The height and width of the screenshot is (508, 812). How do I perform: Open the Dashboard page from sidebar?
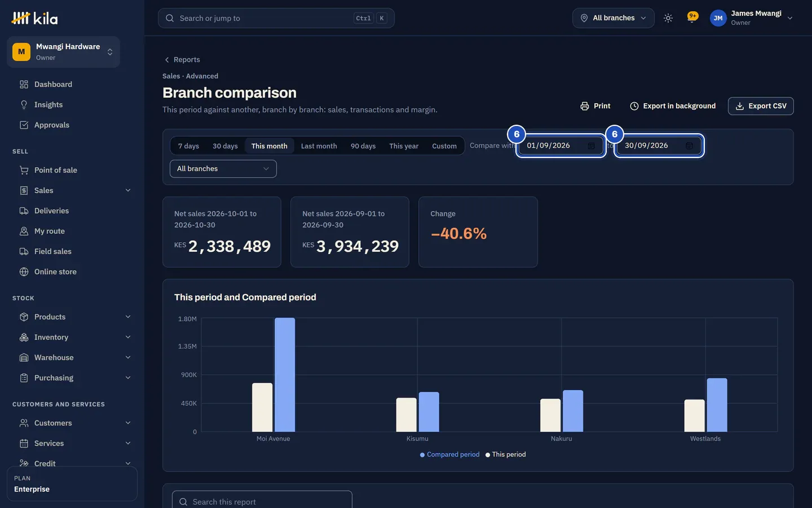(x=72, y=84)
